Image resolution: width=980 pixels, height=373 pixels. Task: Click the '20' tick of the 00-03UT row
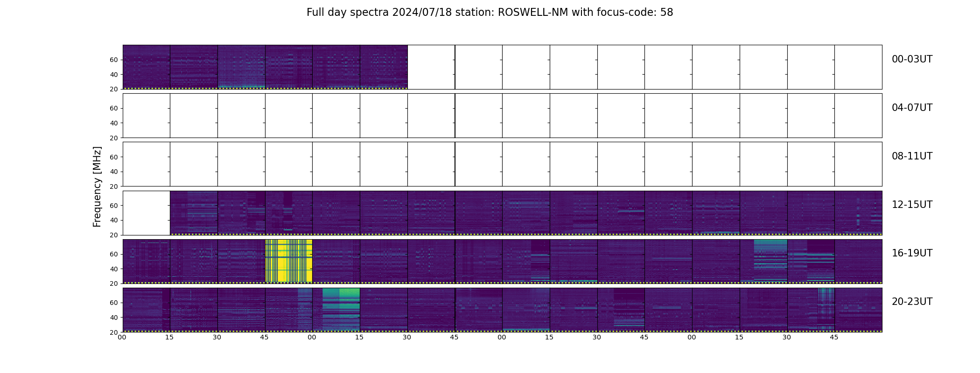coord(114,89)
